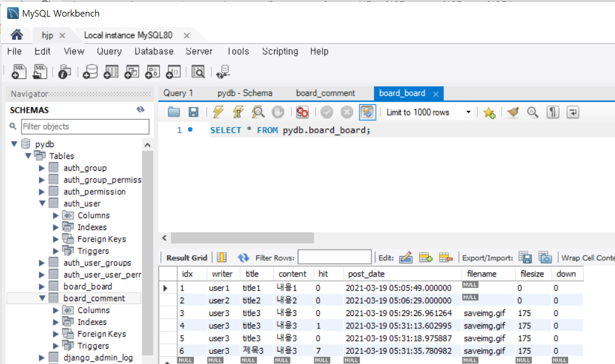Expand the django_admin_log table node

42,357
